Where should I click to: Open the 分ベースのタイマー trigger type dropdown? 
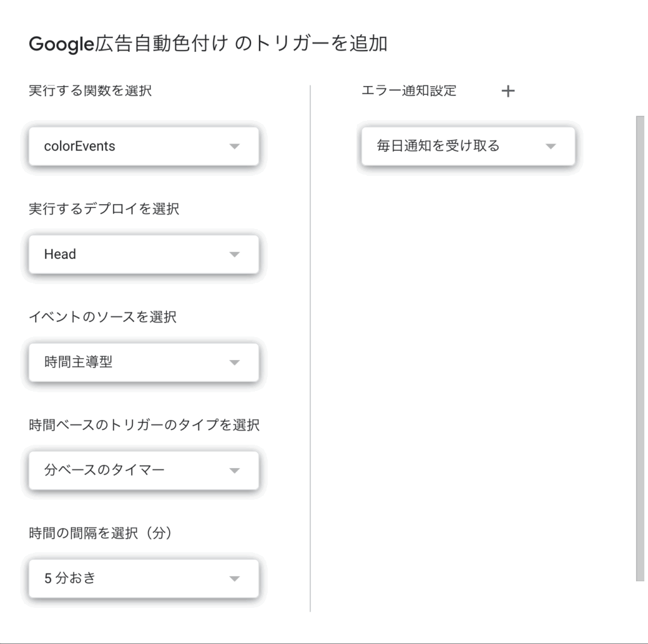144,471
